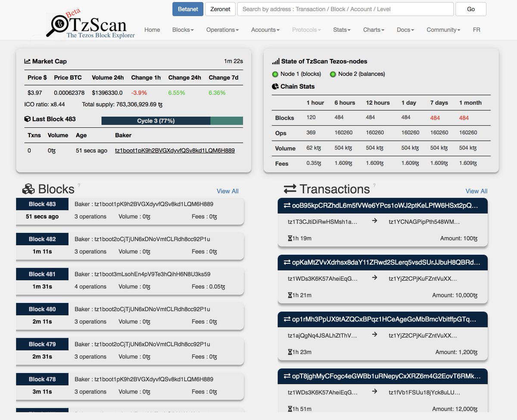Click the signal bars node state icon
This screenshot has width=517, height=420.
[x=276, y=62]
